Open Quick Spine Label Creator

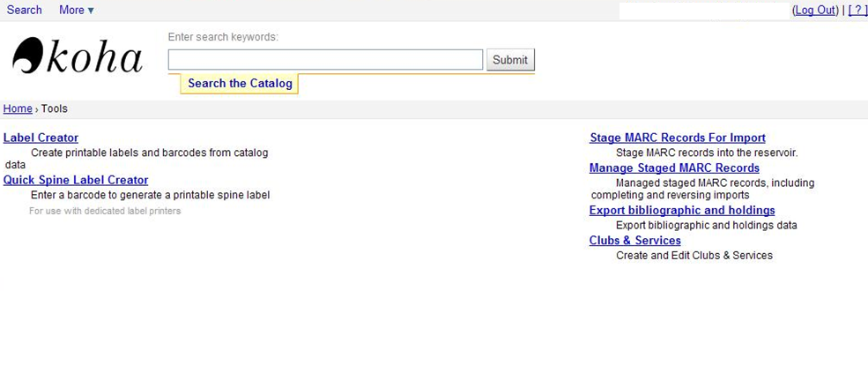(76, 180)
